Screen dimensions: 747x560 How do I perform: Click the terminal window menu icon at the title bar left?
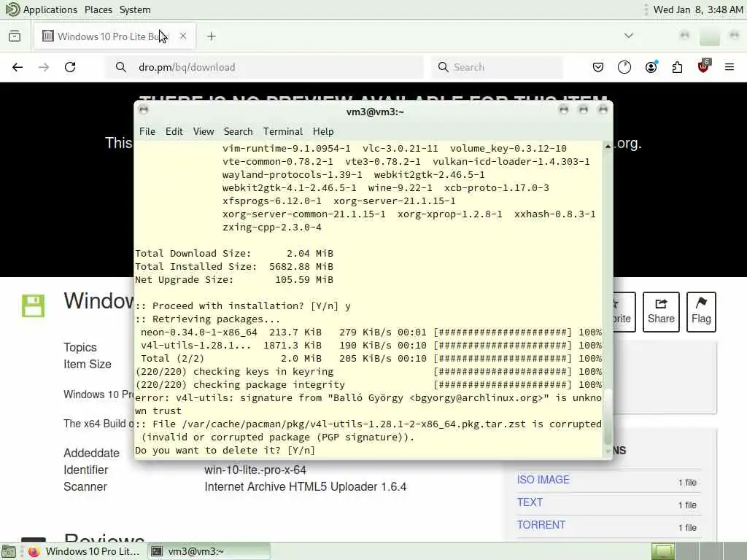144,110
